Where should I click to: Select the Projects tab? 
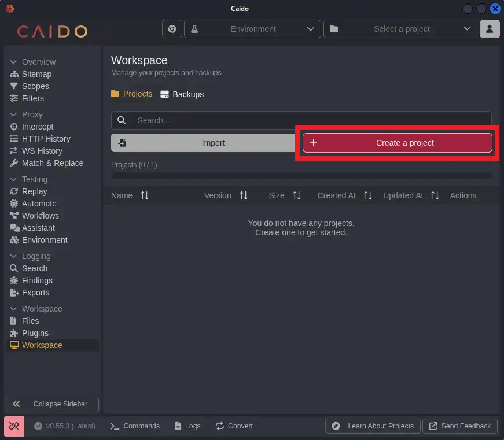(132, 94)
